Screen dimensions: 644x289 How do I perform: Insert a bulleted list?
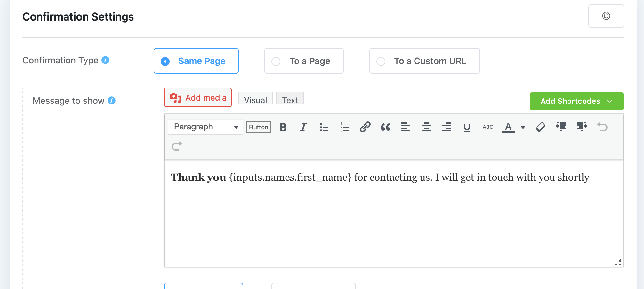pyautogui.click(x=324, y=127)
